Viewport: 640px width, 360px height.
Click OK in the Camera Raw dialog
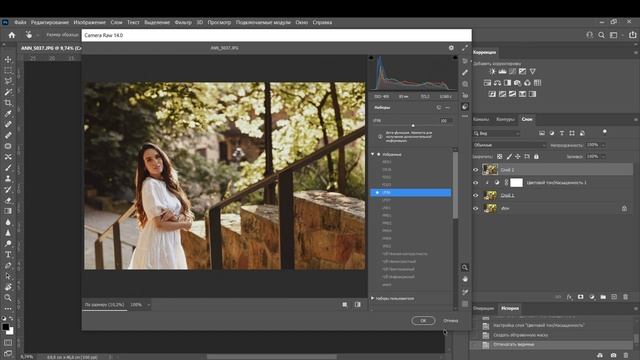423,321
